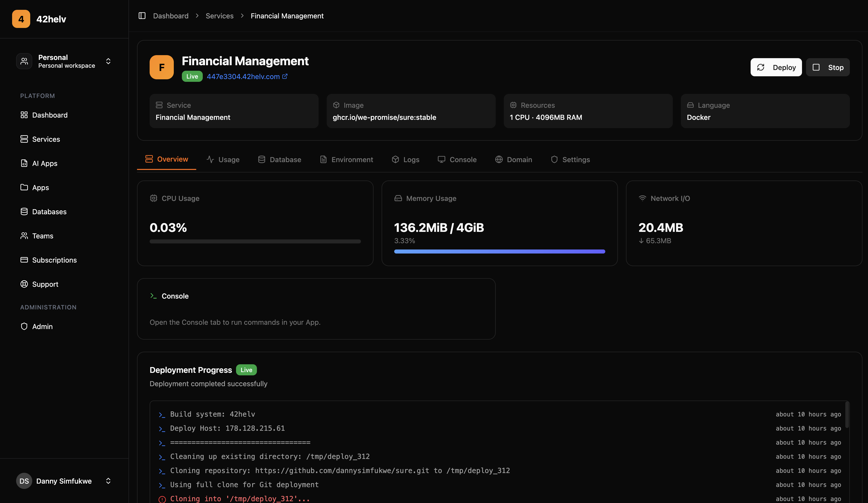
Task: Select the Services server icon in sidebar
Action: coord(24,139)
